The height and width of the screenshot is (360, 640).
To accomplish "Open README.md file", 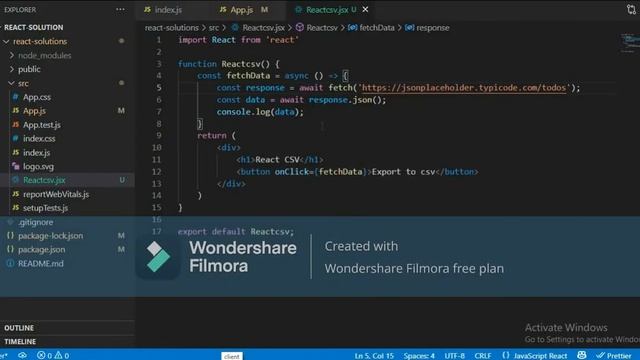I will pos(41,263).
